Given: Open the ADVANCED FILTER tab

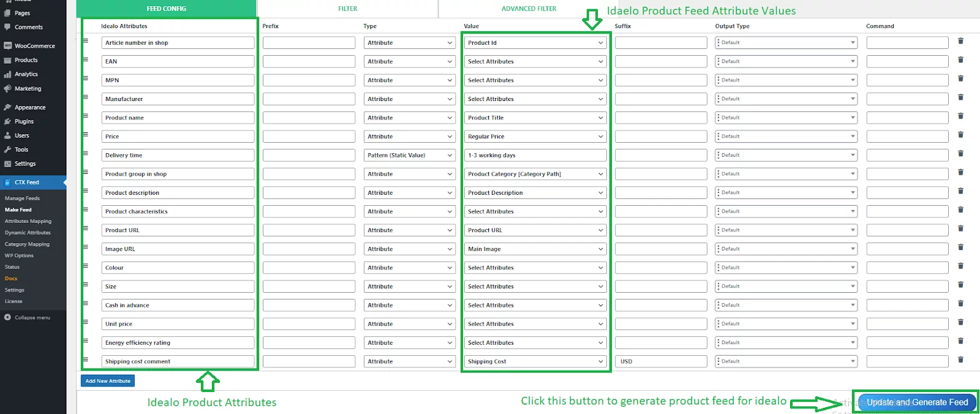Looking at the screenshot, I should pos(529,9).
